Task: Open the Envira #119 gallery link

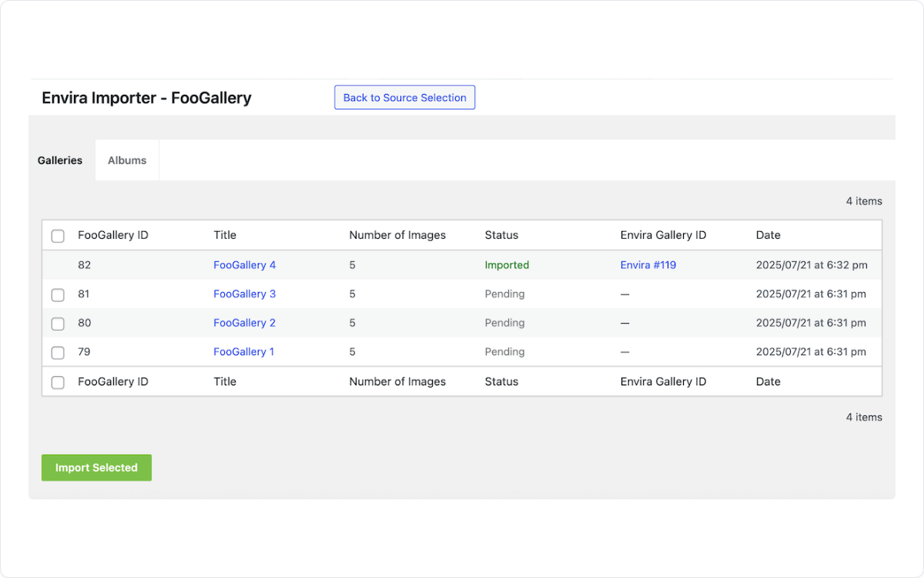Action: pyautogui.click(x=648, y=265)
